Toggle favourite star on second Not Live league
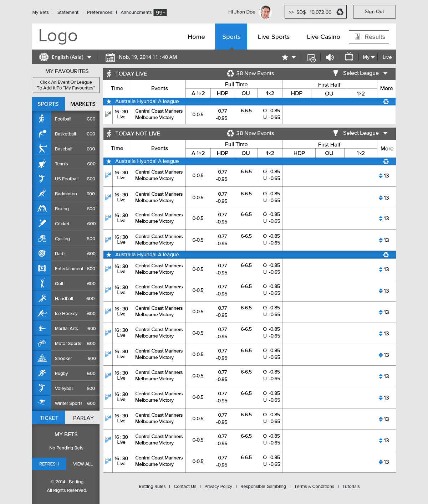 (x=109, y=255)
